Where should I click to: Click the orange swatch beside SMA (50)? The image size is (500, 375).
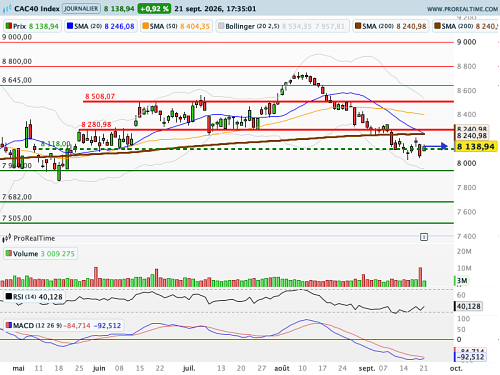[145, 26]
